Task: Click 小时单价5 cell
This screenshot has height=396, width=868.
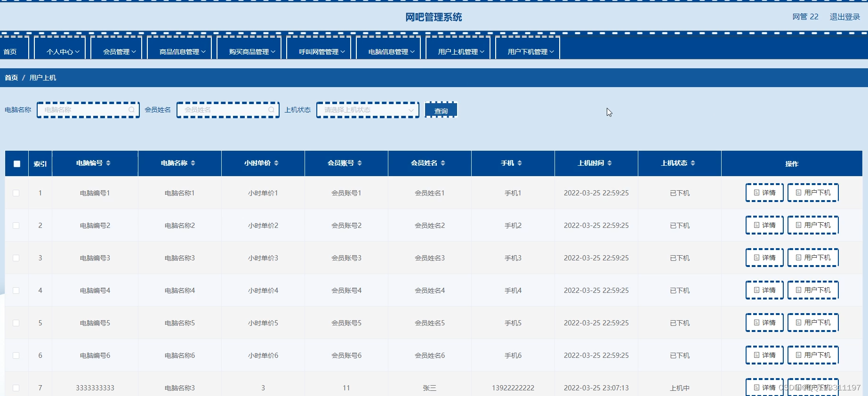Action: coord(263,323)
